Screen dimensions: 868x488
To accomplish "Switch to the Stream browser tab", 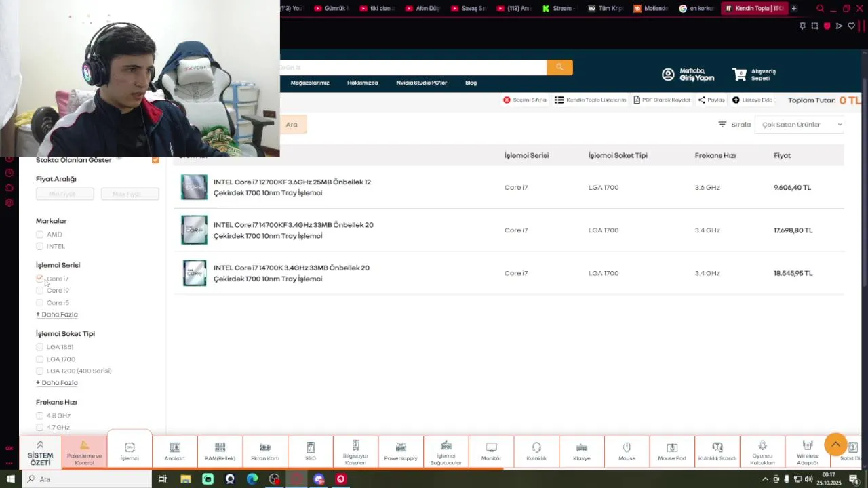I will pos(559,8).
